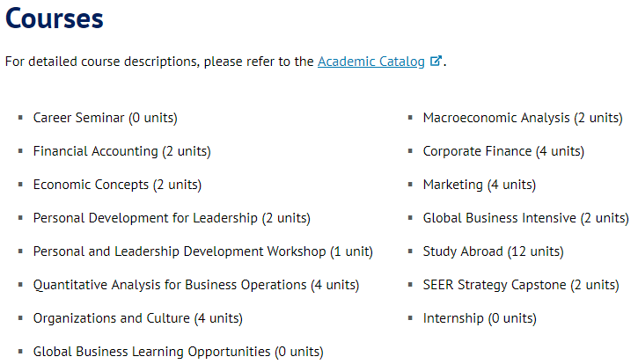Click Global Business Learning Opportunities item
The width and height of the screenshot is (638, 364).
179,352
